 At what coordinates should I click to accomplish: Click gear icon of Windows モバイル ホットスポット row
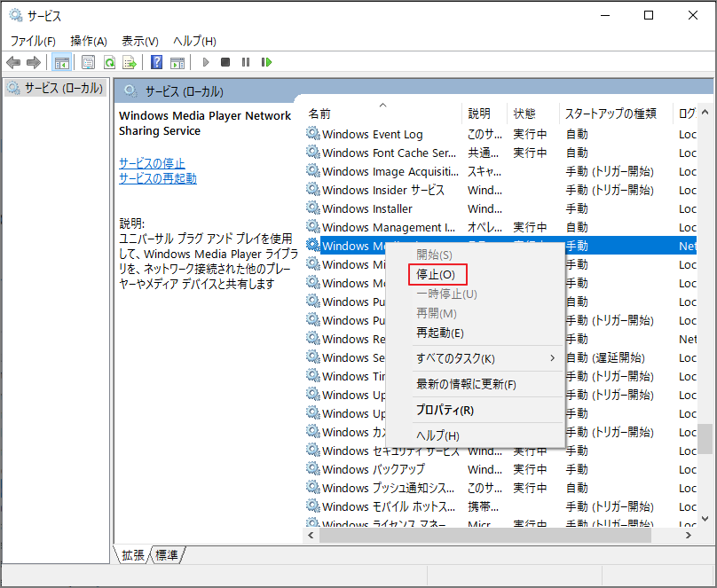click(x=312, y=506)
